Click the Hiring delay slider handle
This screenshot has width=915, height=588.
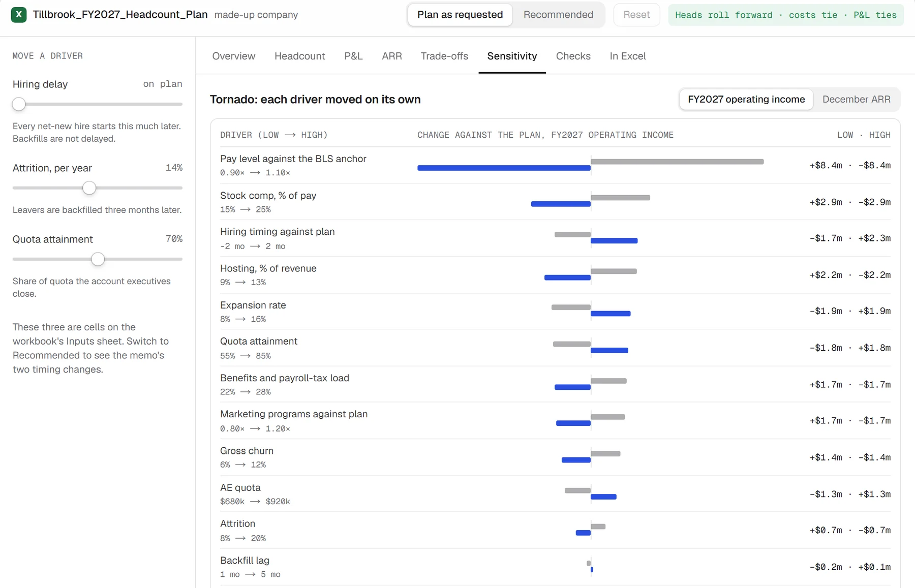click(19, 104)
